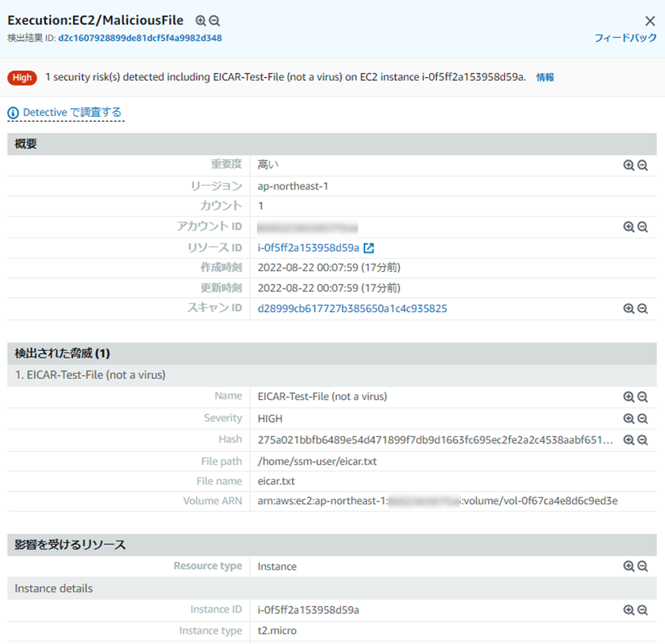Viewport: 665px width, 644px height.
Task: Include filter for Hash row
Action: click(x=628, y=440)
